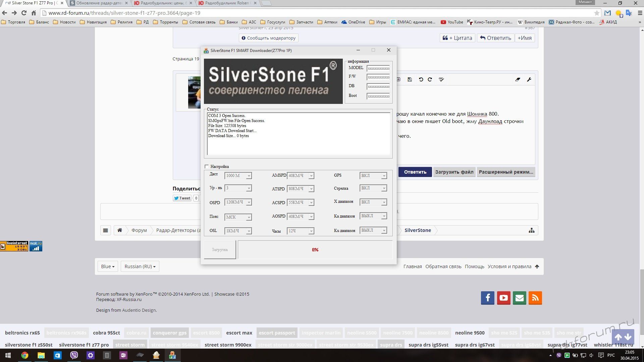Open the YouTube social icon in footer
Viewport: 644px width, 362px height.
click(503, 298)
